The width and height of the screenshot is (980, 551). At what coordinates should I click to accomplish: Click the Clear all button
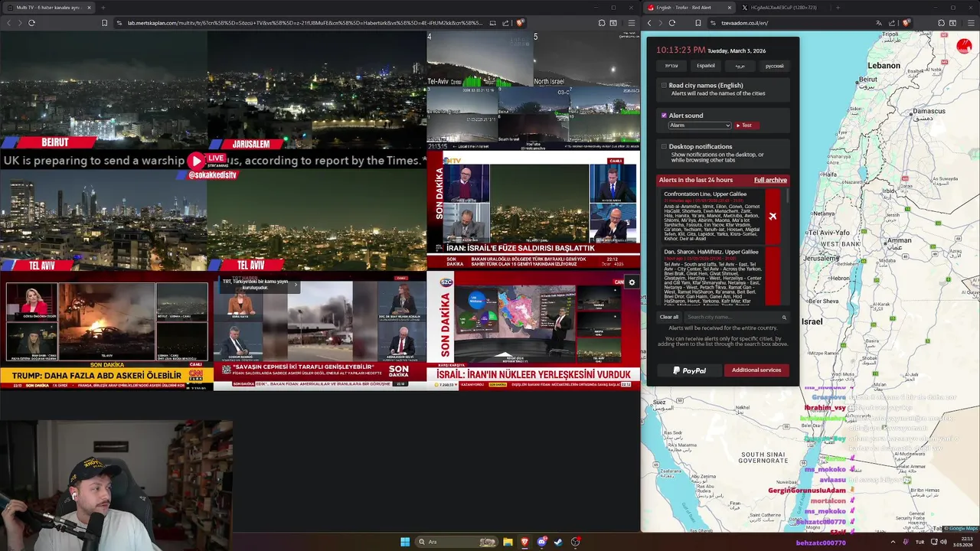pos(669,317)
